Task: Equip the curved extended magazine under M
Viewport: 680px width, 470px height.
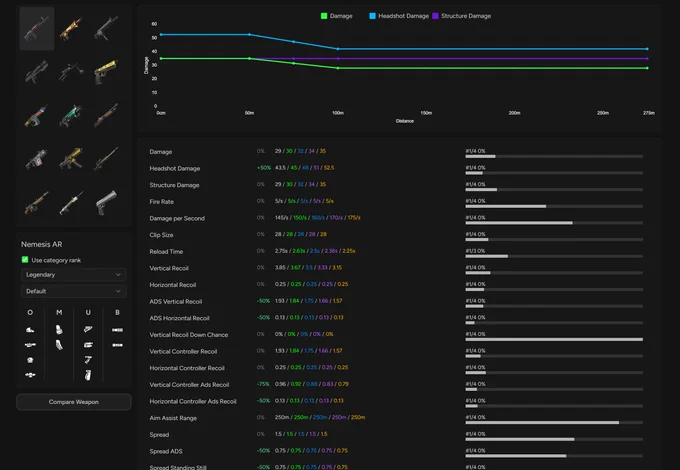Action: 59,345
